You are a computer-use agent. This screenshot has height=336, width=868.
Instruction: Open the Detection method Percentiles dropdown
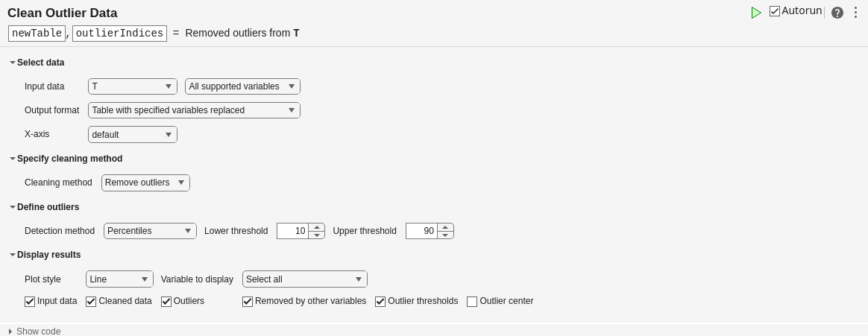[150, 231]
